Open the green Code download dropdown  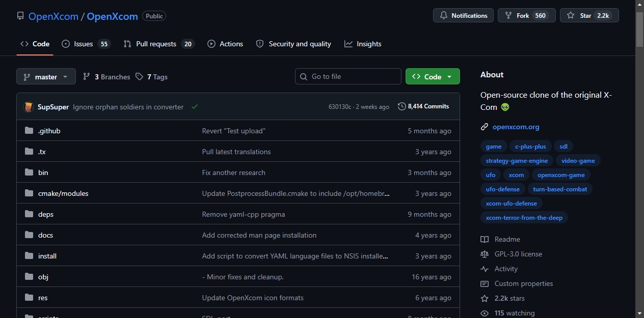click(433, 76)
